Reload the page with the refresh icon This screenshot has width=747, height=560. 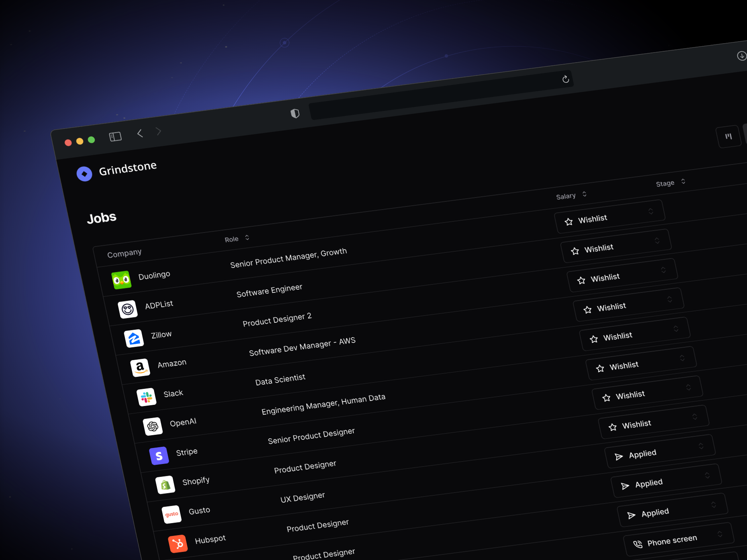pos(566,79)
